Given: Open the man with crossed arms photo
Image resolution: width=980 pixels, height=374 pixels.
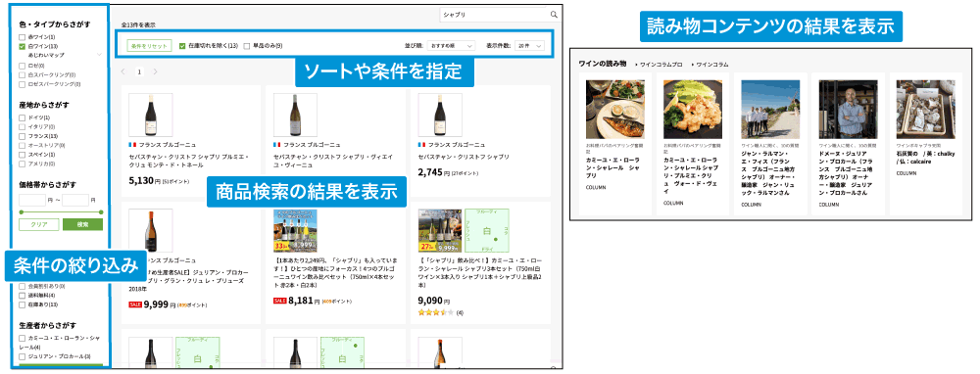Looking at the screenshot, I should tap(848, 109).
